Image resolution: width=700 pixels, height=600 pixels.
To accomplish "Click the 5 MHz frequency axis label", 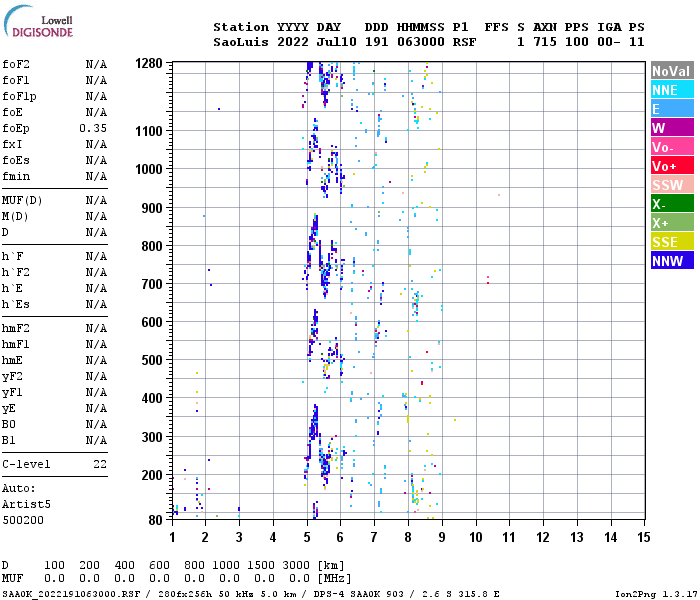I will click(307, 537).
